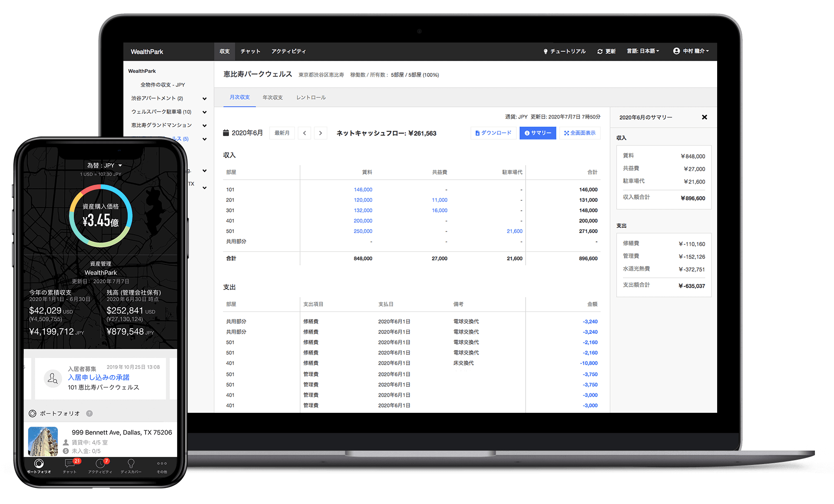Open 146,000 rent value for room 101
The height and width of the screenshot is (504, 834).
pos(363,190)
